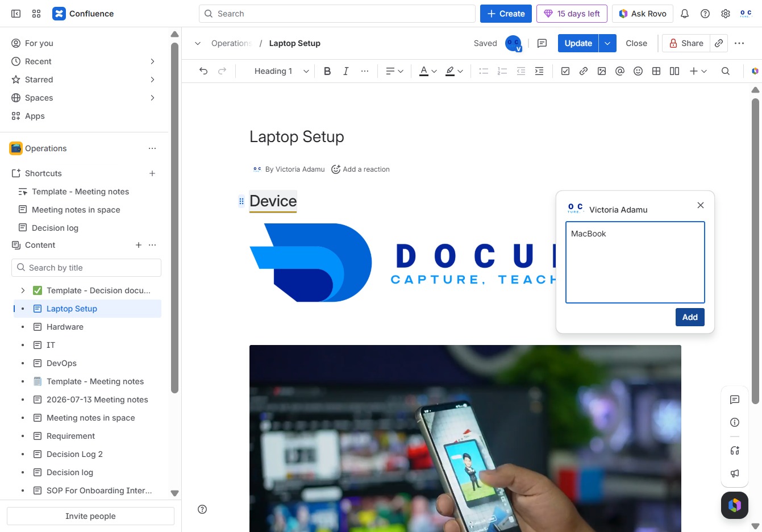Viewport: 762px width, 532px height.
Task: Close the page editor
Action: 636,43
